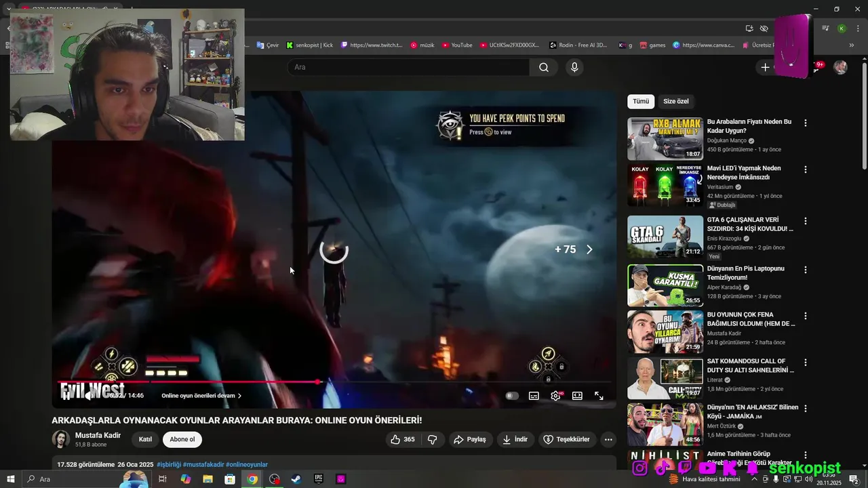Open the twitch.tv bookmark

point(372,45)
